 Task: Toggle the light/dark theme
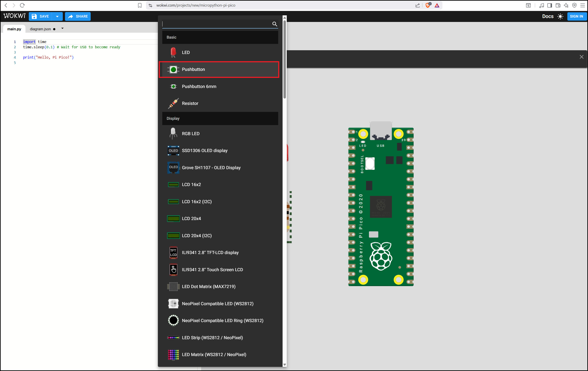[560, 16]
